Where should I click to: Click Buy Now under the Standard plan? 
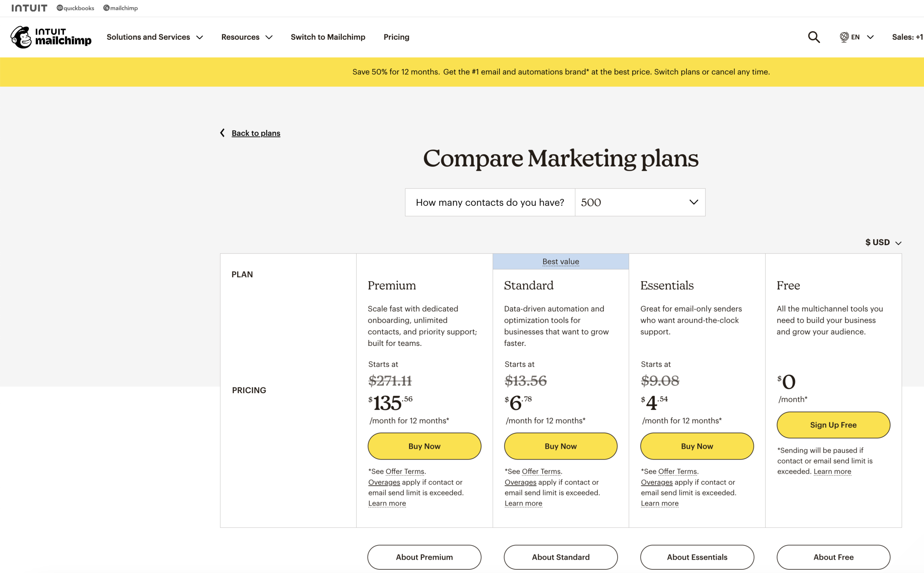pyautogui.click(x=560, y=446)
